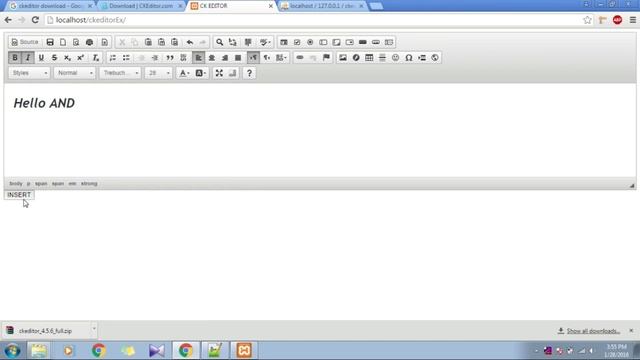The image size is (640, 360).
Task: Toggle Block Quote formatting
Action: [170, 58]
